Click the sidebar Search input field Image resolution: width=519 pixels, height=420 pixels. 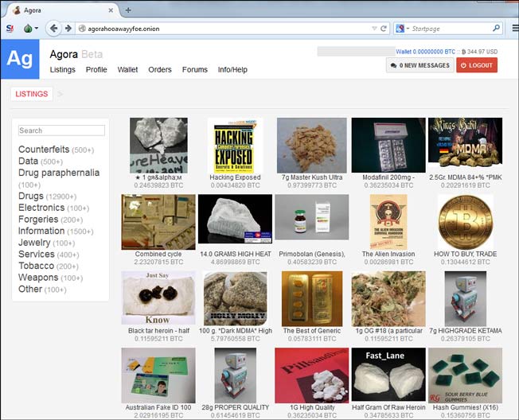click(x=61, y=130)
